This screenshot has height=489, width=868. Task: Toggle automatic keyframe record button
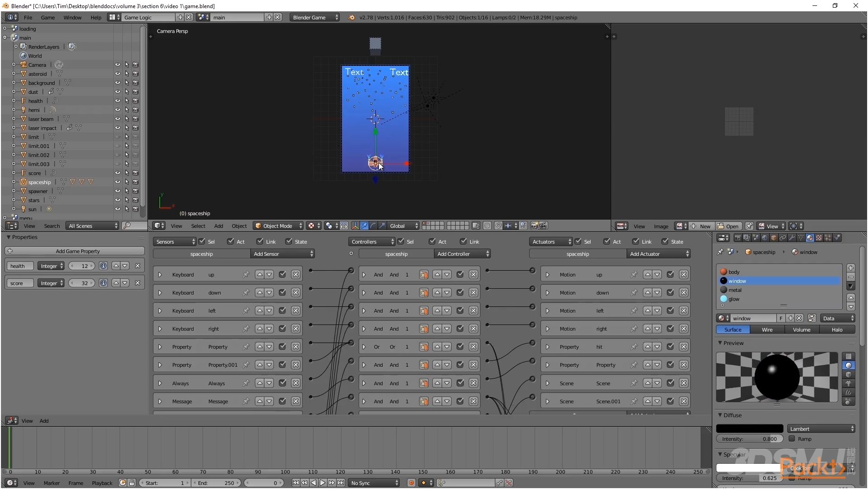(411, 483)
